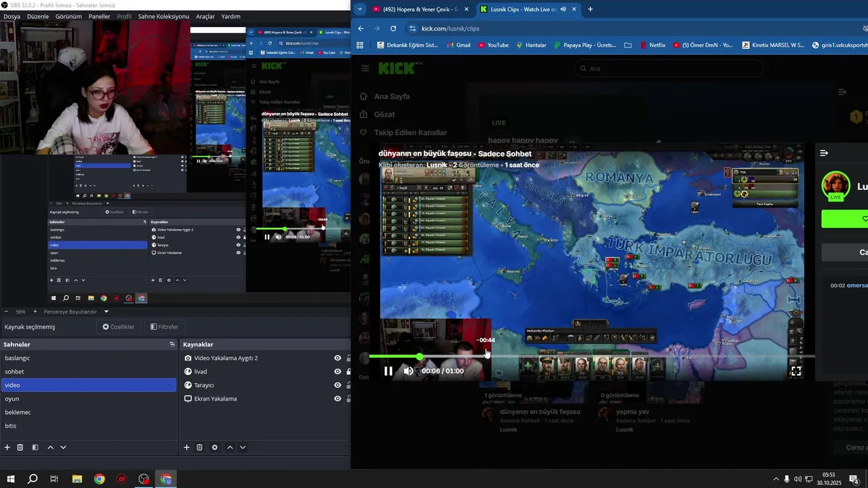Click the Chrome address bar URL

[450, 28]
